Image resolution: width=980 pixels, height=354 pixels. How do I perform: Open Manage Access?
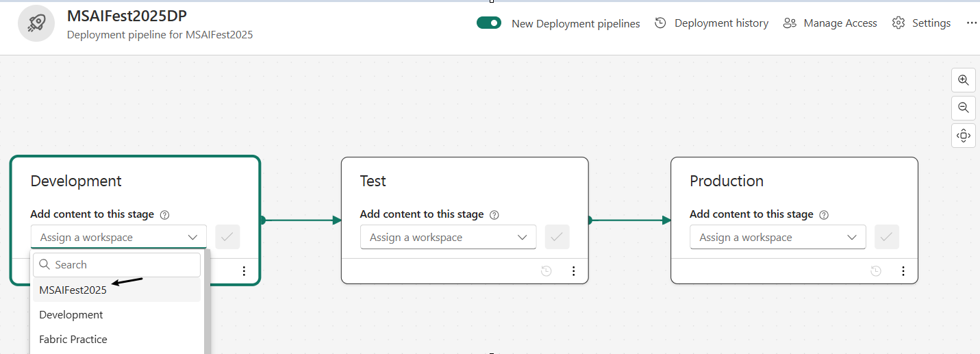pos(830,23)
